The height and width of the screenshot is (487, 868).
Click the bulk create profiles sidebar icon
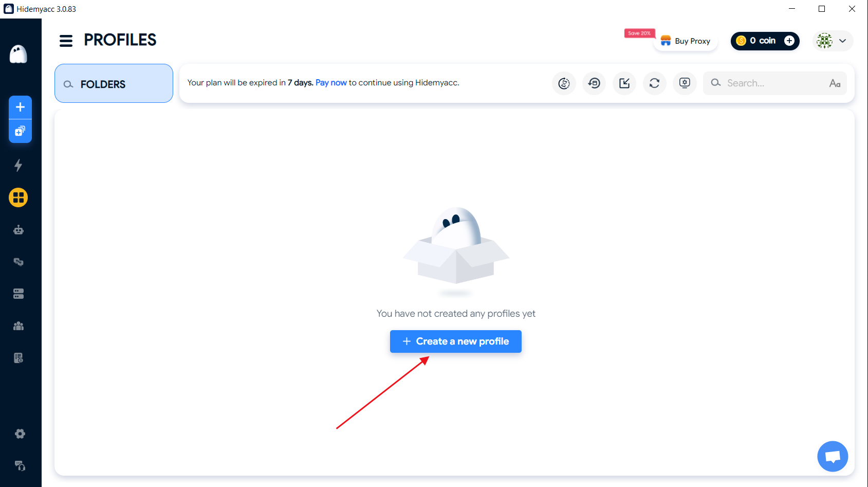coord(20,131)
